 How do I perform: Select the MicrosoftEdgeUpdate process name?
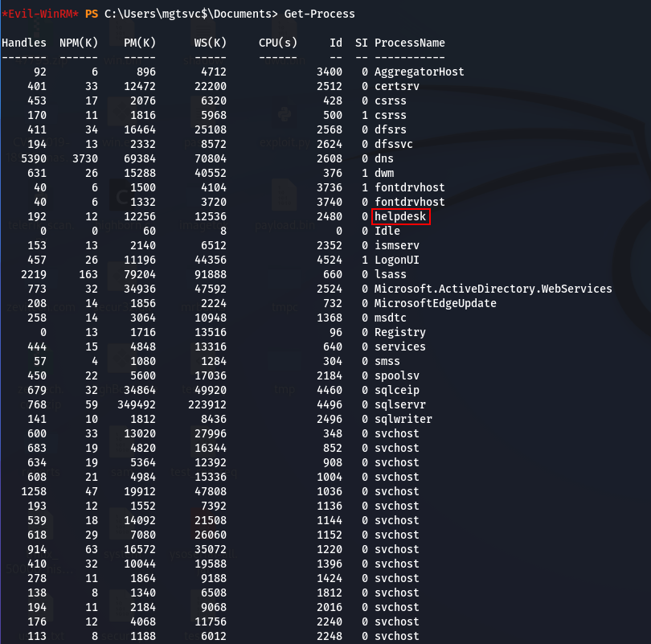coord(435,304)
